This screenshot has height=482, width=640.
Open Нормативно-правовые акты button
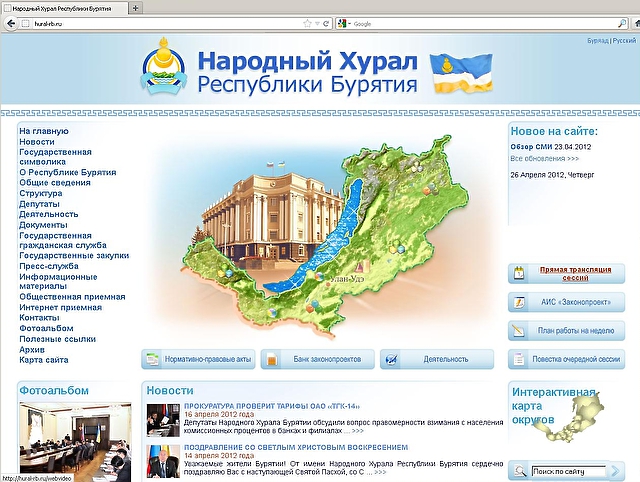tap(198, 359)
